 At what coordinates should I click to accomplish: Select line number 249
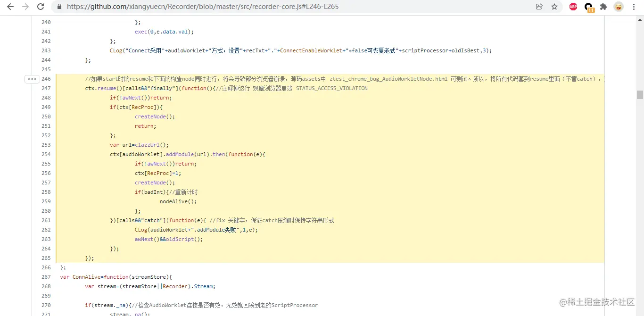pyautogui.click(x=46, y=107)
